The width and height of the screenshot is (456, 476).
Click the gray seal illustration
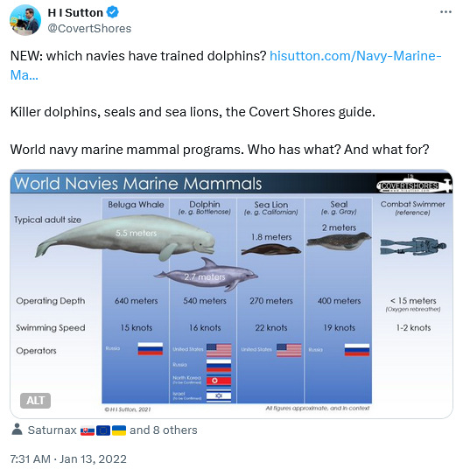[x=339, y=241]
